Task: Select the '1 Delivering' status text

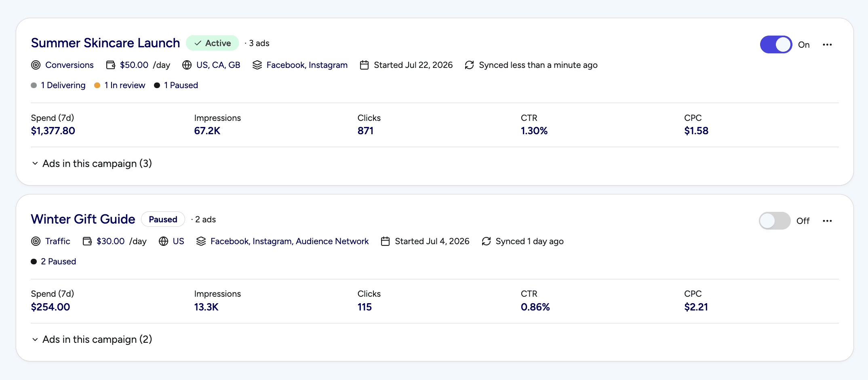Action: coord(63,85)
